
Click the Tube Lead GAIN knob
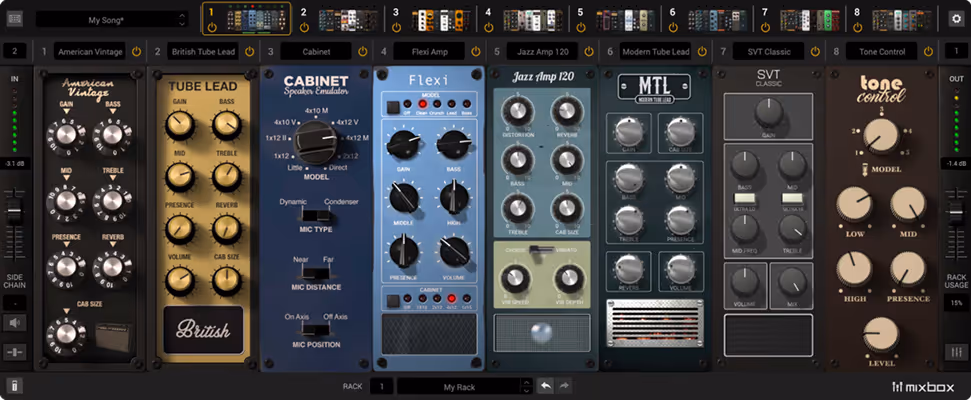tap(180, 125)
